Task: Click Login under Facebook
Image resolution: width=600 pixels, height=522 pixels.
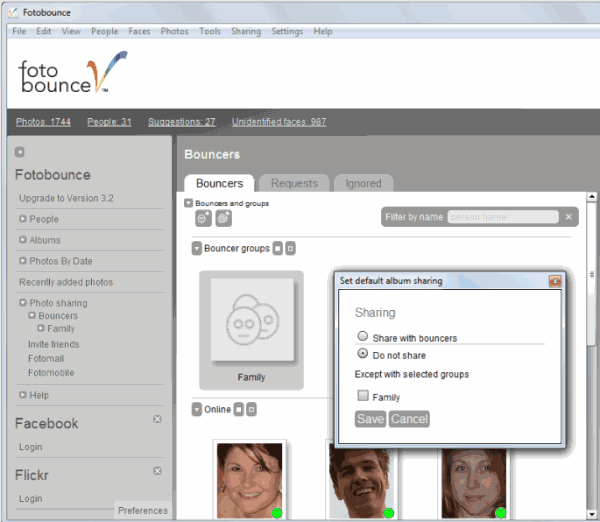Action: tap(31, 447)
